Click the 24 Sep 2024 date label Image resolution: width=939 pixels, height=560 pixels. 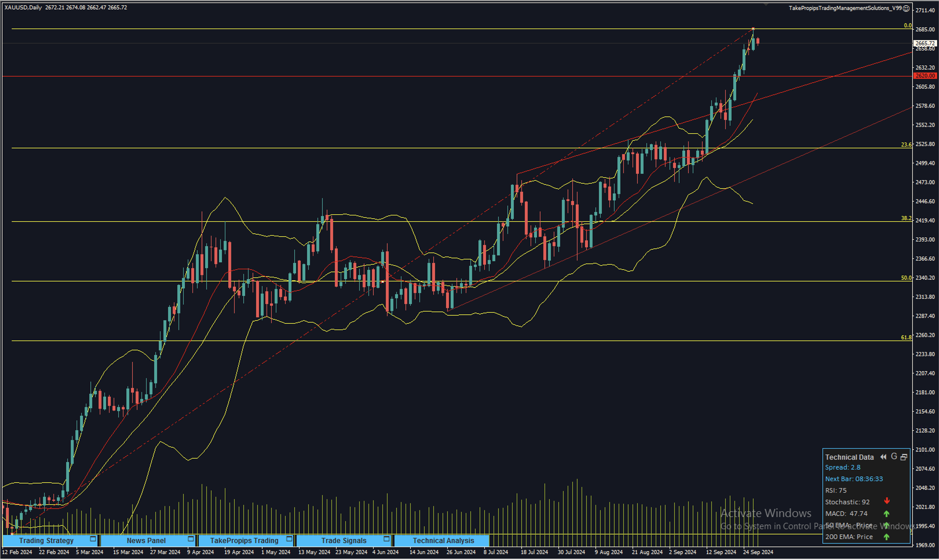pos(758,552)
